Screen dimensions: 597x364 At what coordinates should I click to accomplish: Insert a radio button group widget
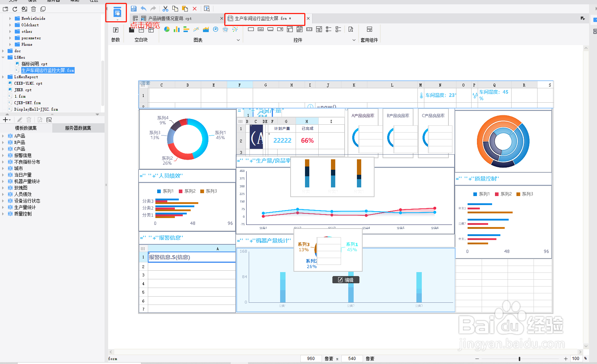[328, 29]
